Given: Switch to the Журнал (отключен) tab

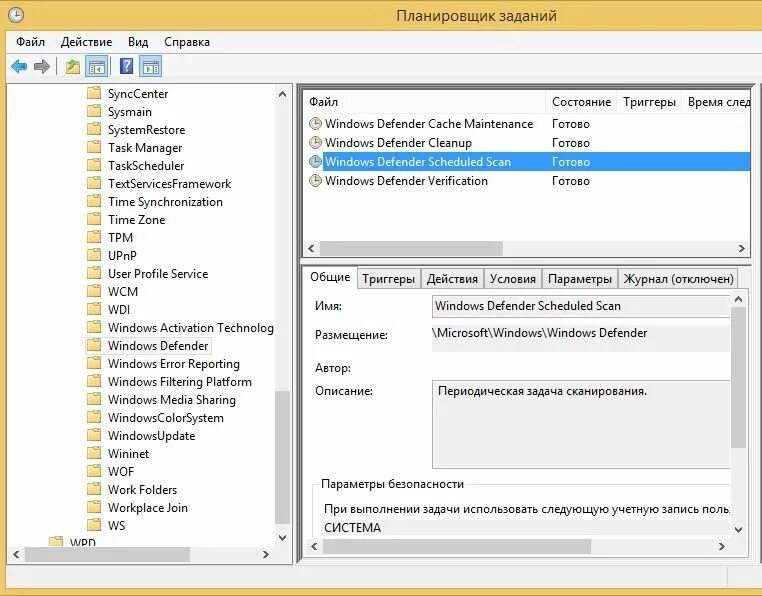Looking at the screenshot, I should pos(678,279).
